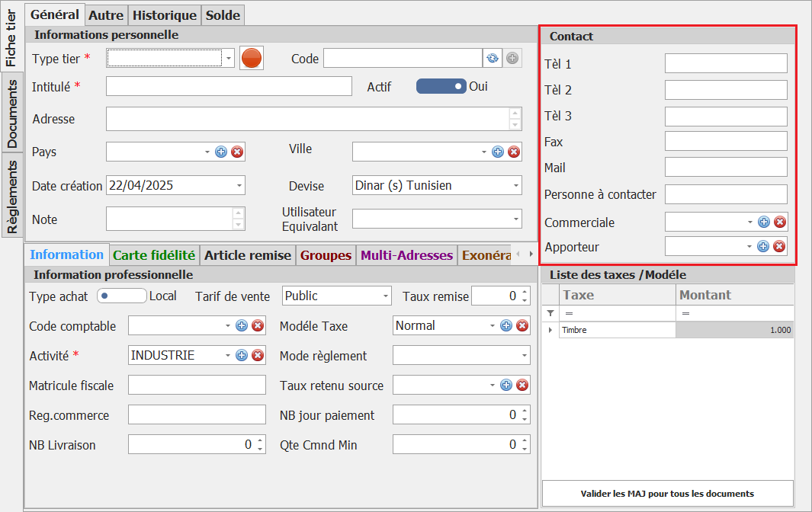Viewport: 812px width, 512px height.
Task: Click the Intitulé text field
Action: point(229,86)
